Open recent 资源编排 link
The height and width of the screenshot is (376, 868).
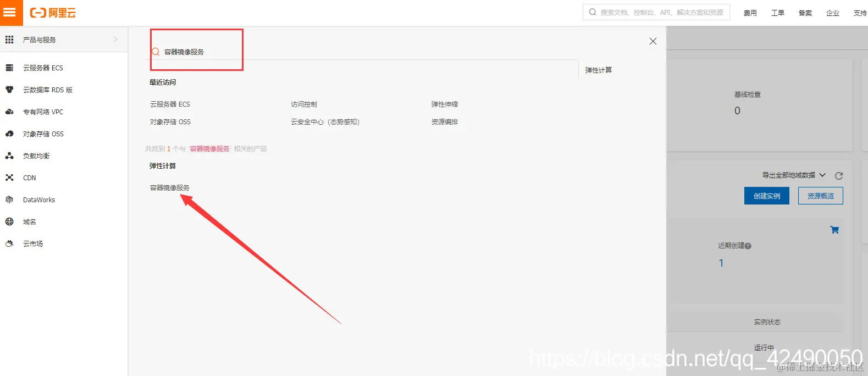pyautogui.click(x=445, y=121)
